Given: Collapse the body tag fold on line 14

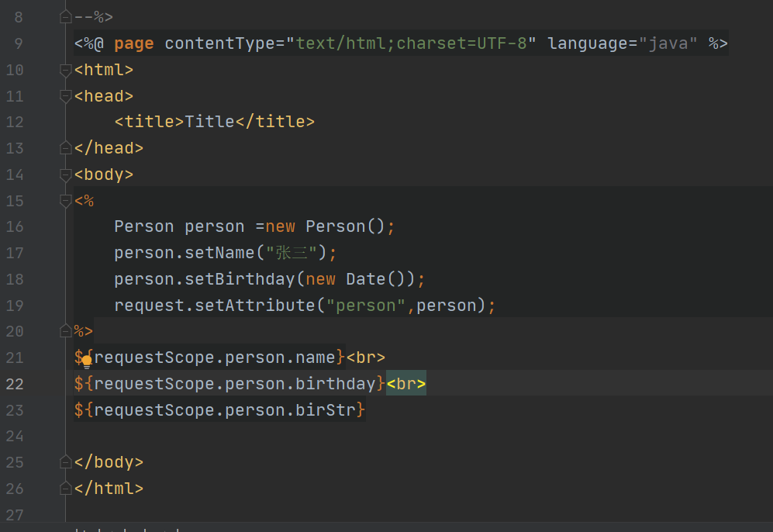Looking at the screenshot, I should [66, 174].
